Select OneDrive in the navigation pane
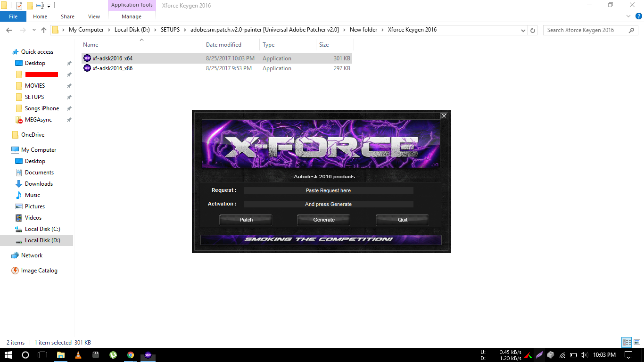The image size is (644, 362). pyautogui.click(x=33, y=135)
